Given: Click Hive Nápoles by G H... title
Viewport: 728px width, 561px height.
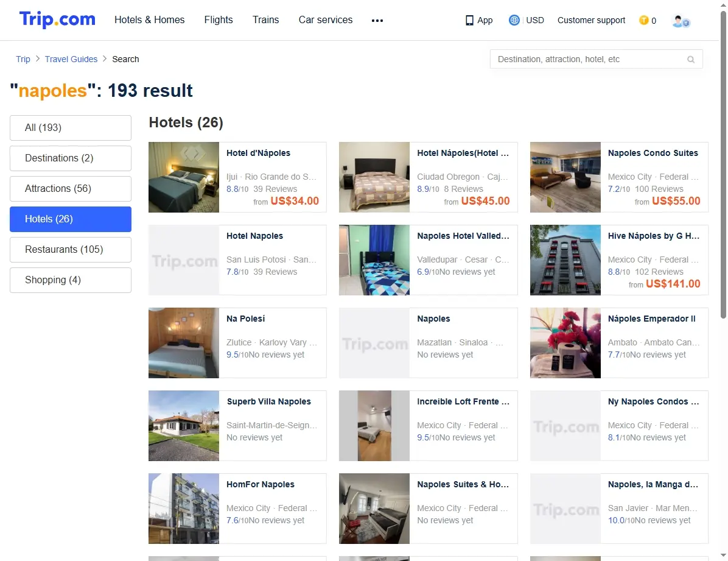Looking at the screenshot, I should click(x=654, y=236).
